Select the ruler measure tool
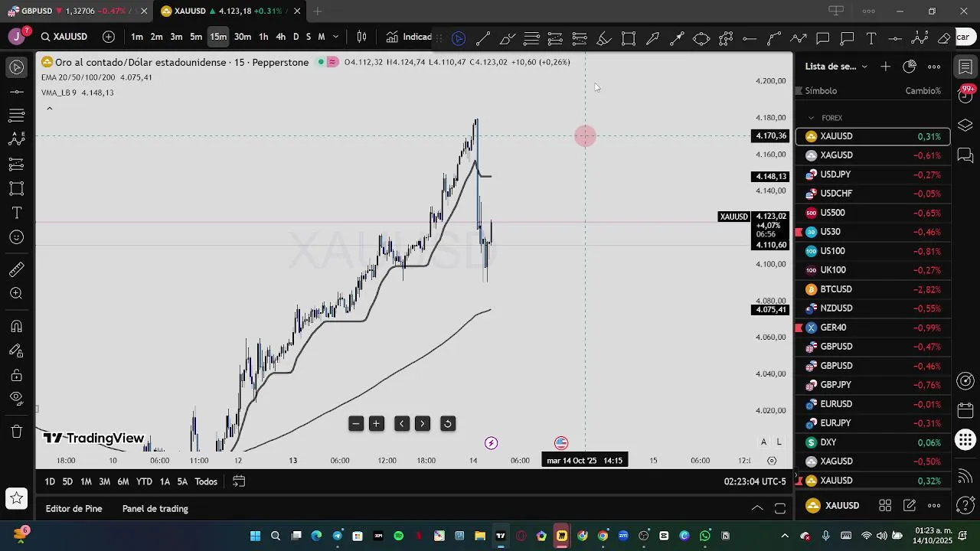The height and width of the screenshot is (551, 980). click(16, 269)
